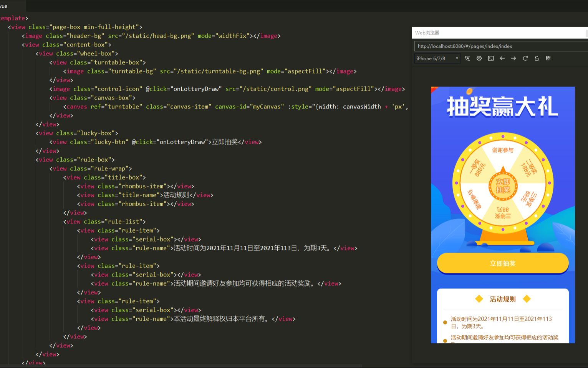Click the 谢谢参与 wheel segment

pos(503,150)
